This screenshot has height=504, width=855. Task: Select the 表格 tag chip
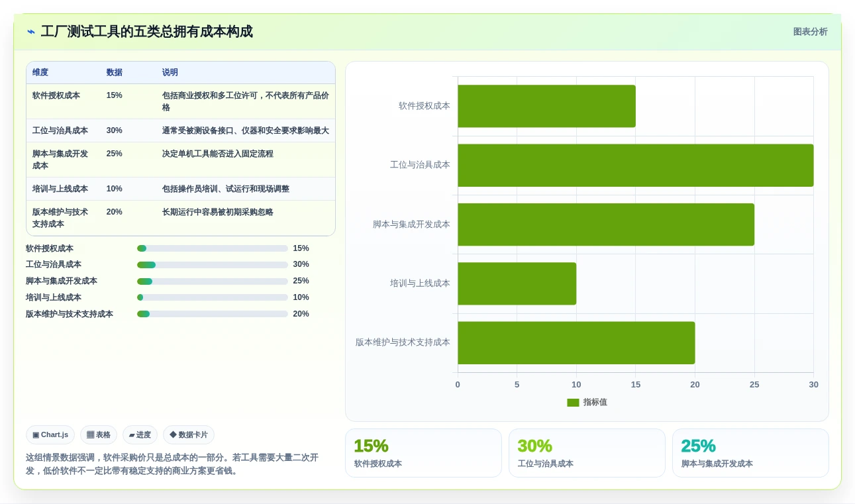[99, 435]
